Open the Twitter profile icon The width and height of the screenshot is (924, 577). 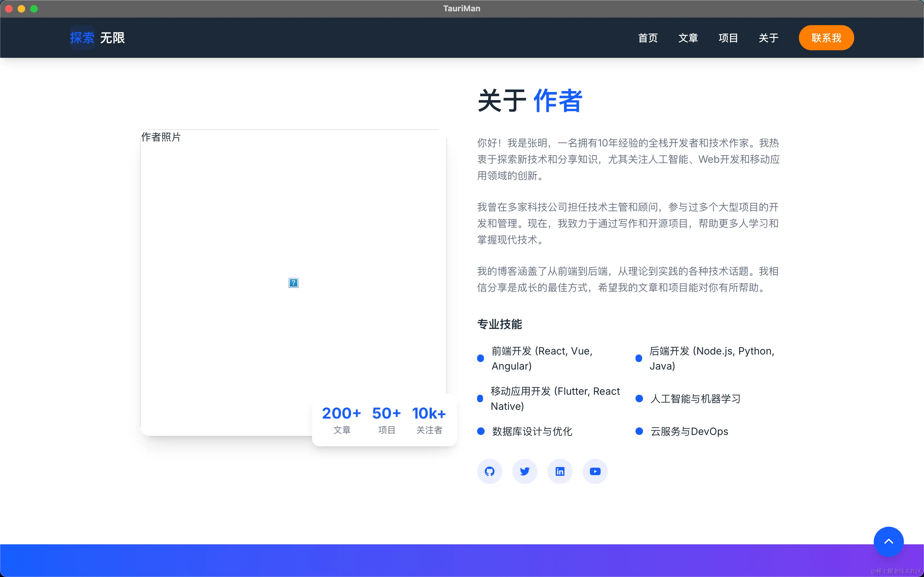coord(525,471)
